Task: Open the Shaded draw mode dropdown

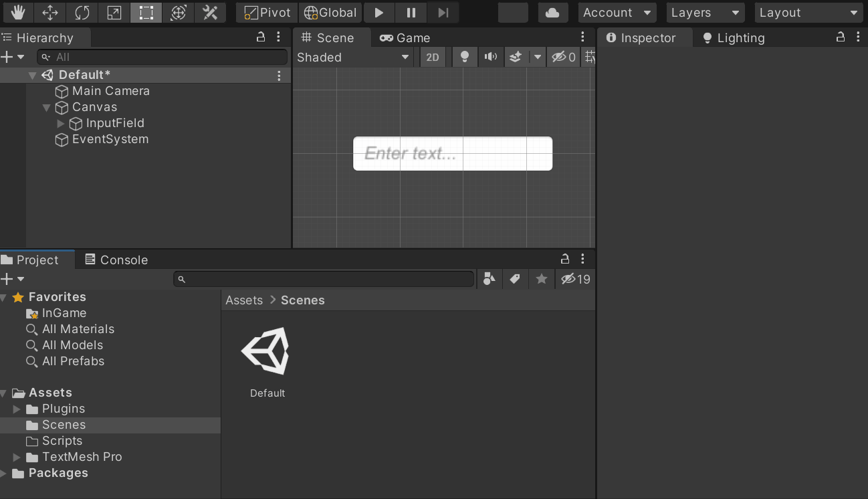Action: (352, 58)
